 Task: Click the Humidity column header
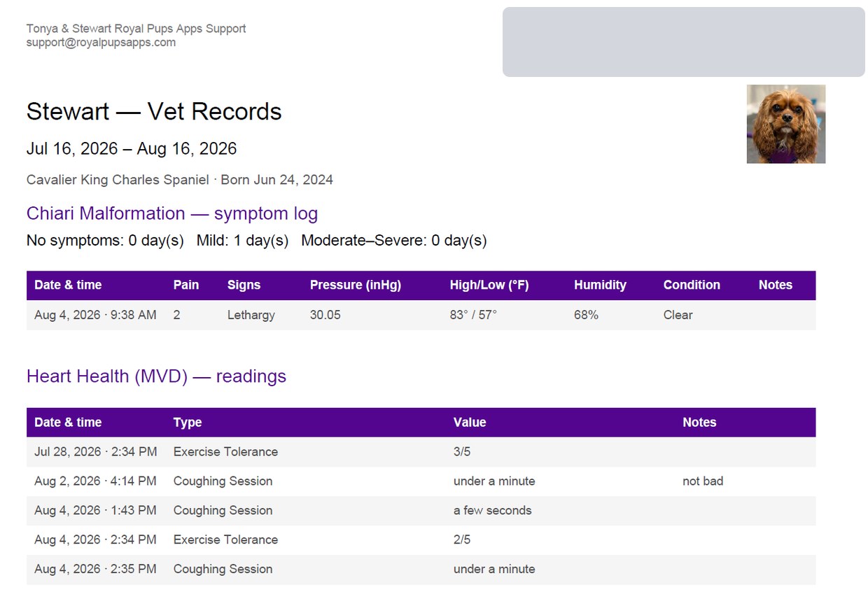coord(600,285)
